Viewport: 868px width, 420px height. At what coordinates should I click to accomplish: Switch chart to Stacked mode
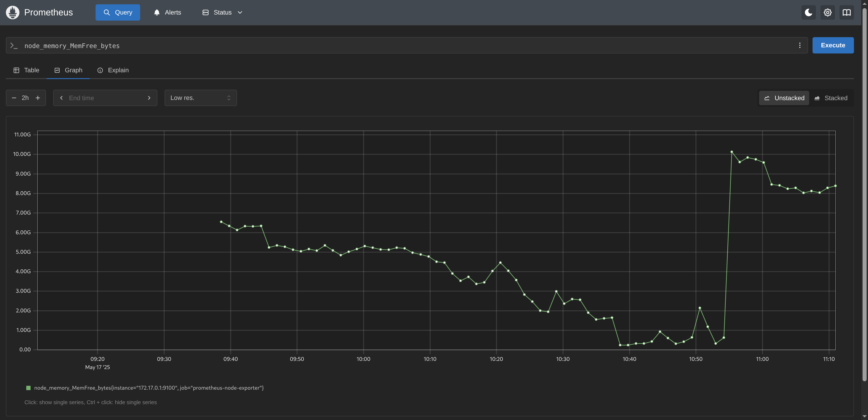click(831, 98)
